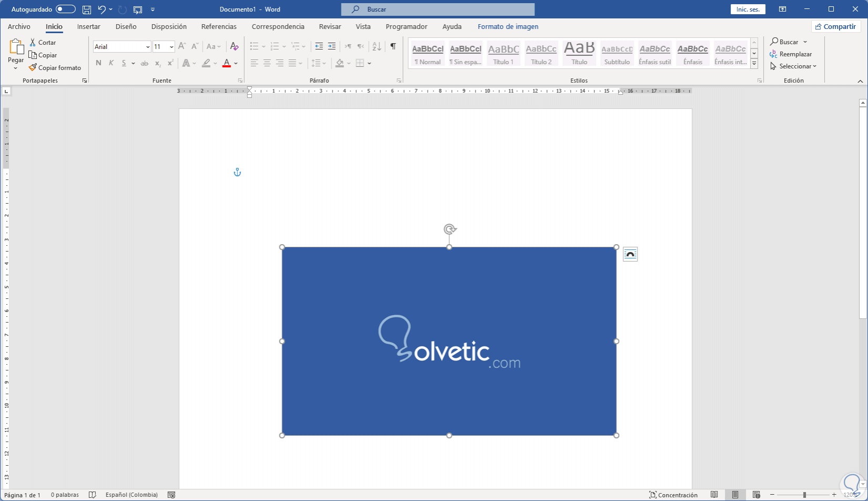Click Reemplazar in the Edición group
The height and width of the screenshot is (501, 868).
point(791,54)
